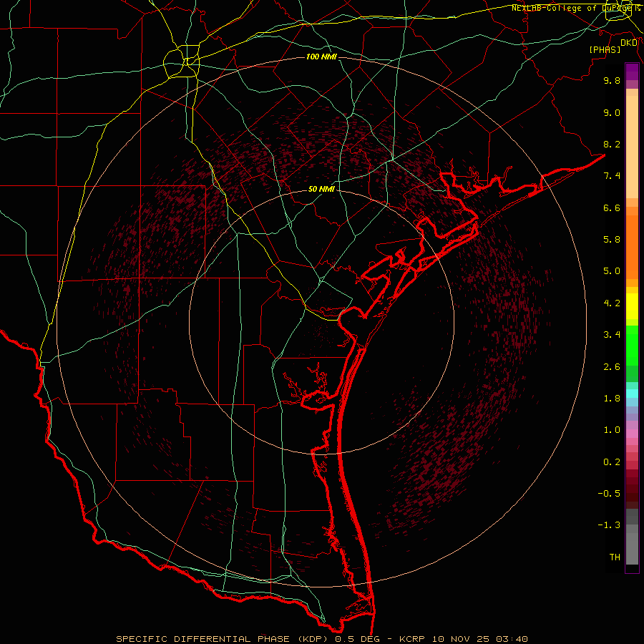Click the -1.3 scale value
This screenshot has width=644, height=644.
click(609, 525)
